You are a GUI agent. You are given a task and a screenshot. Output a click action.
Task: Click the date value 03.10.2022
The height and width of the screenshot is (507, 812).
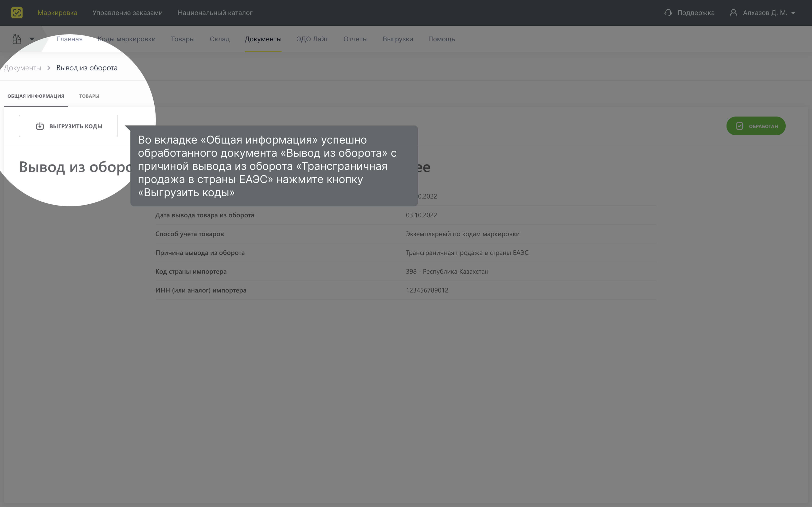click(422, 215)
